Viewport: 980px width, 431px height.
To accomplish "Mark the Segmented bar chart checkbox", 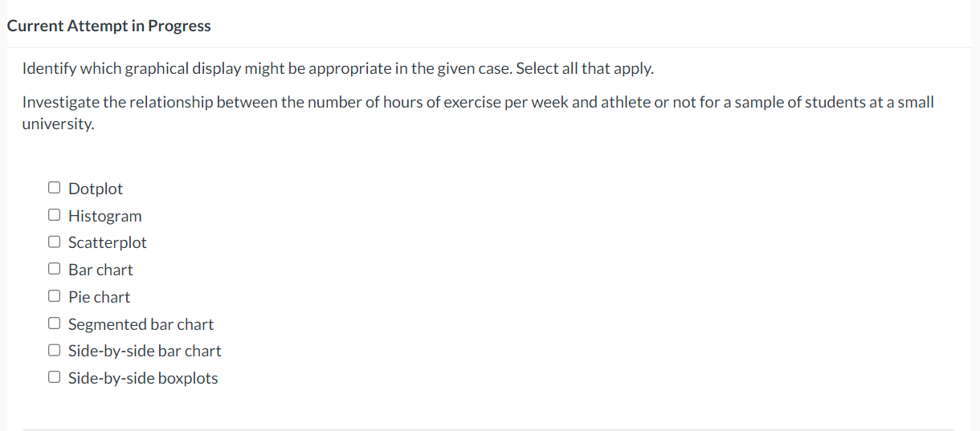I will pos(54,323).
